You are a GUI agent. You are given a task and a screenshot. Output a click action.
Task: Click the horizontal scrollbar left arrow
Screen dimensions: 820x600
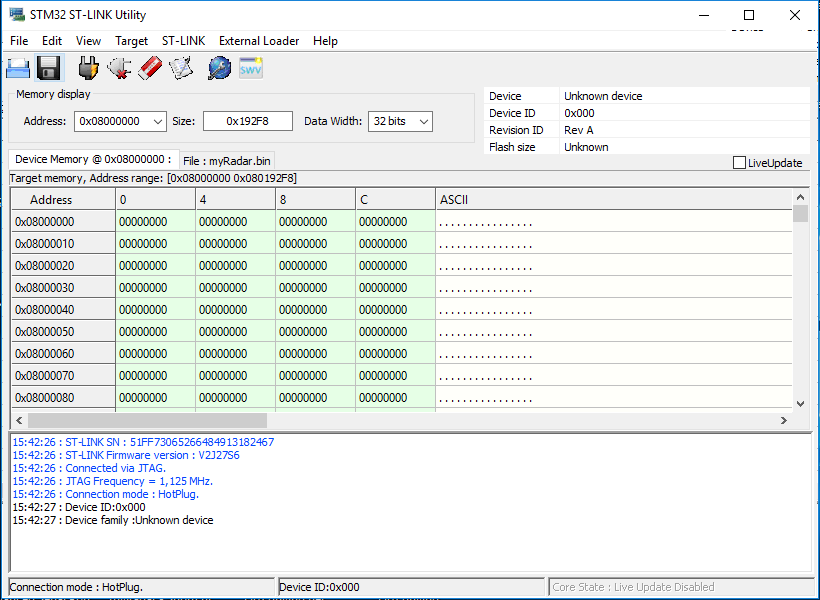pos(19,421)
